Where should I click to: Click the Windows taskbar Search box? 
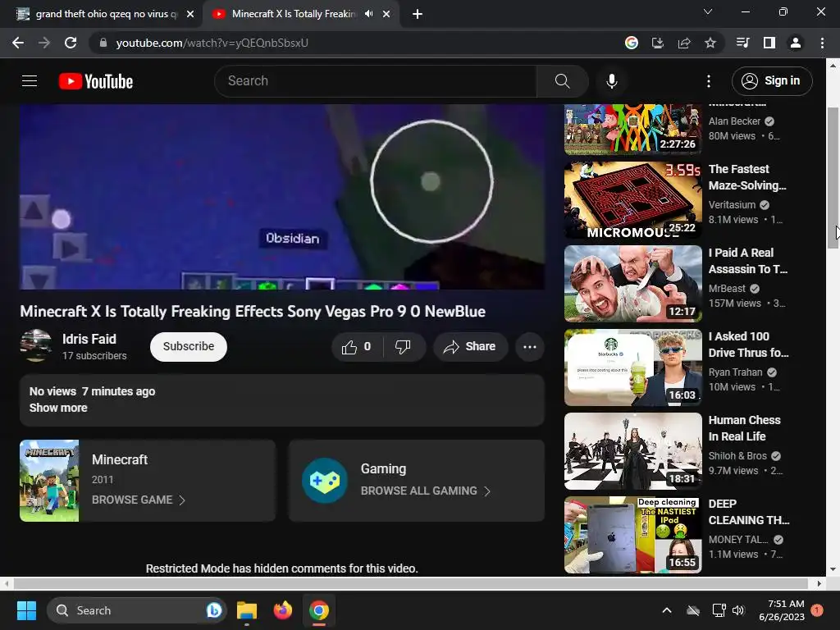click(x=137, y=610)
